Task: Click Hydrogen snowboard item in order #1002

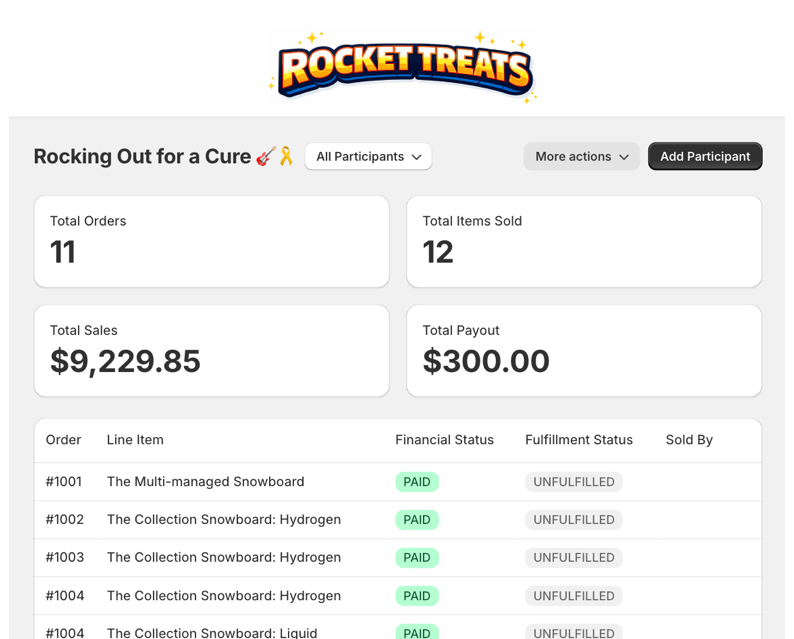Action: coord(224,520)
